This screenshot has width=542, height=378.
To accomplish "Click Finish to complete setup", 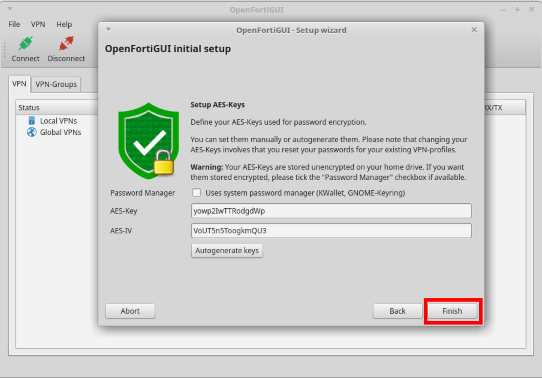I will tap(452, 311).
